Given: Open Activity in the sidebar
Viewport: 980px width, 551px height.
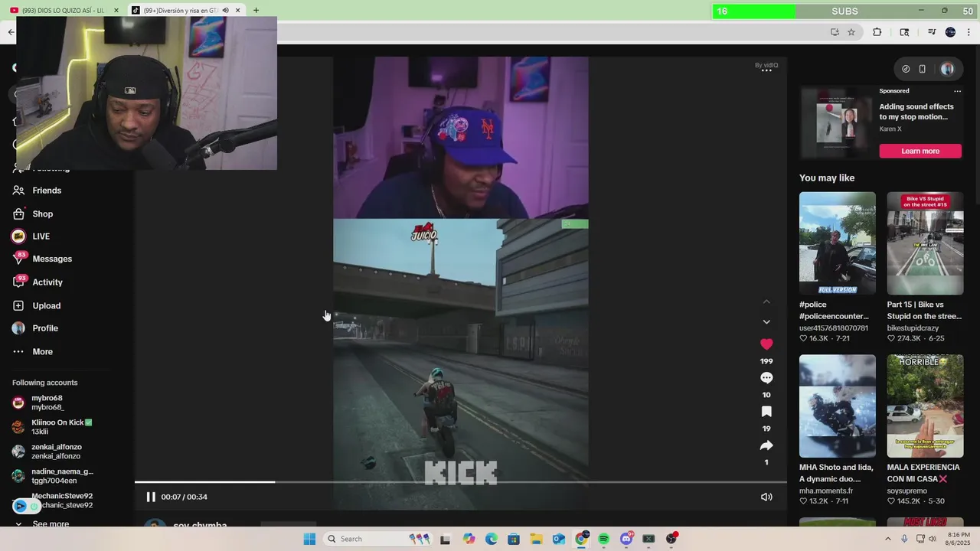Looking at the screenshot, I should pyautogui.click(x=47, y=282).
